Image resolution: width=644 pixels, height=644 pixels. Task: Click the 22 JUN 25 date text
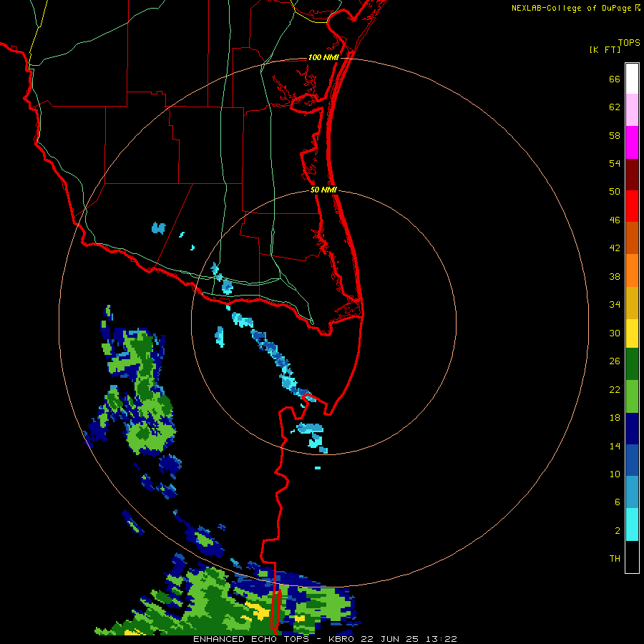click(x=391, y=639)
